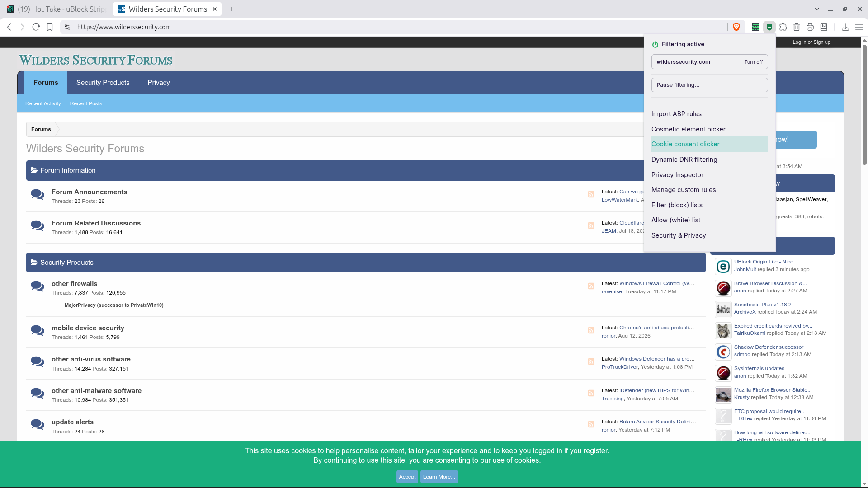Screen dimensions: 868x488
Task: Open MajorPrivacy sub-forum link
Action: coord(114,305)
